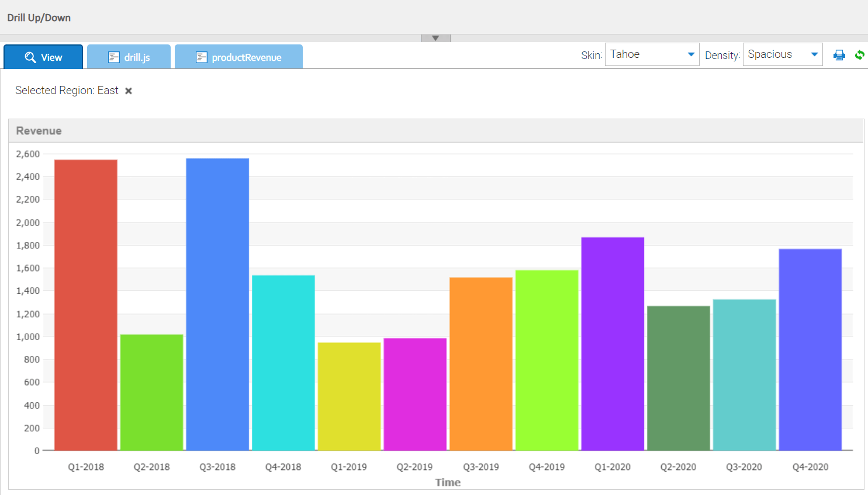Click the Revenue panel header

click(39, 130)
